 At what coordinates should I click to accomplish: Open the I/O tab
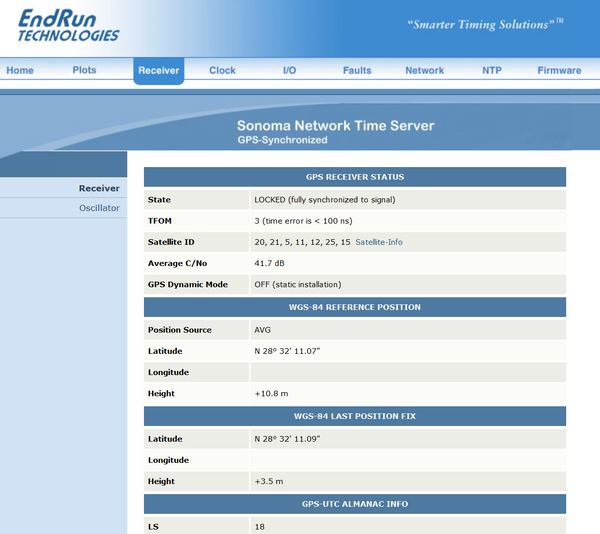[289, 70]
